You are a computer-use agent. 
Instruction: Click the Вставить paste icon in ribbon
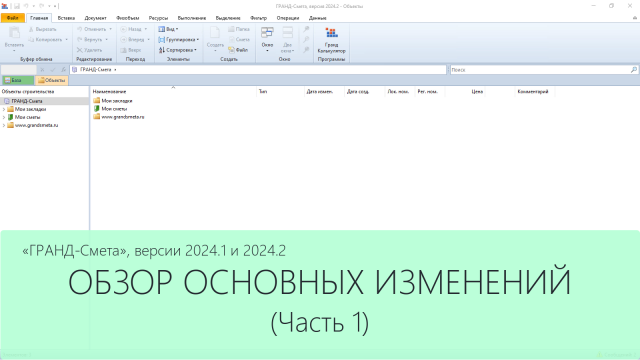click(x=14, y=33)
